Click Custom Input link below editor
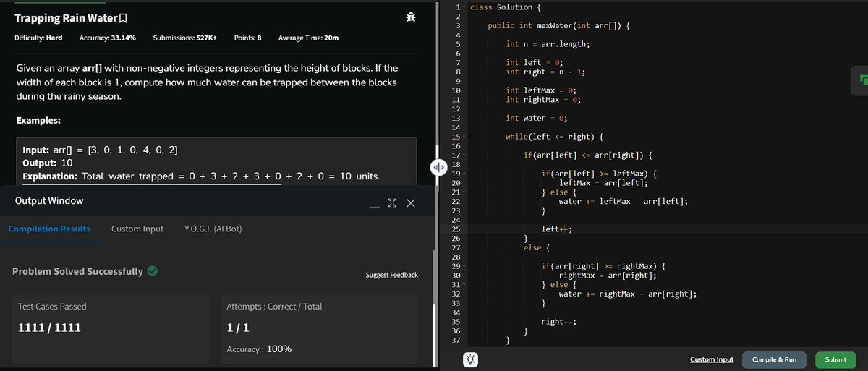The width and height of the screenshot is (868, 371). pyautogui.click(x=712, y=359)
